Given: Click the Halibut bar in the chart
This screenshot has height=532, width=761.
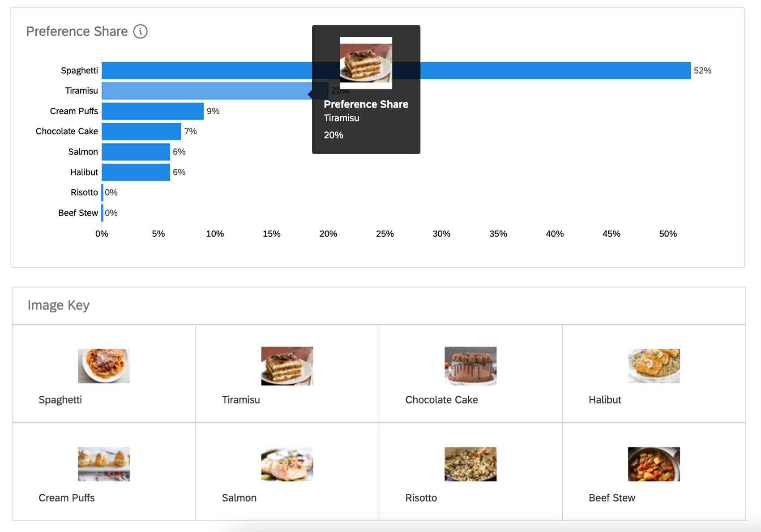Looking at the screenshot, I should pyautogui.click(x=136, y=172).
